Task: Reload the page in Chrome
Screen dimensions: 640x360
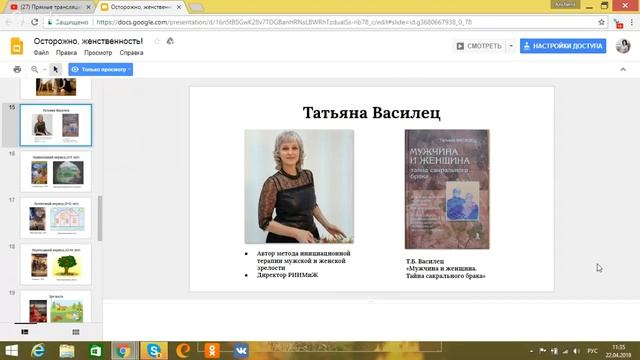Action: [34, 22]
